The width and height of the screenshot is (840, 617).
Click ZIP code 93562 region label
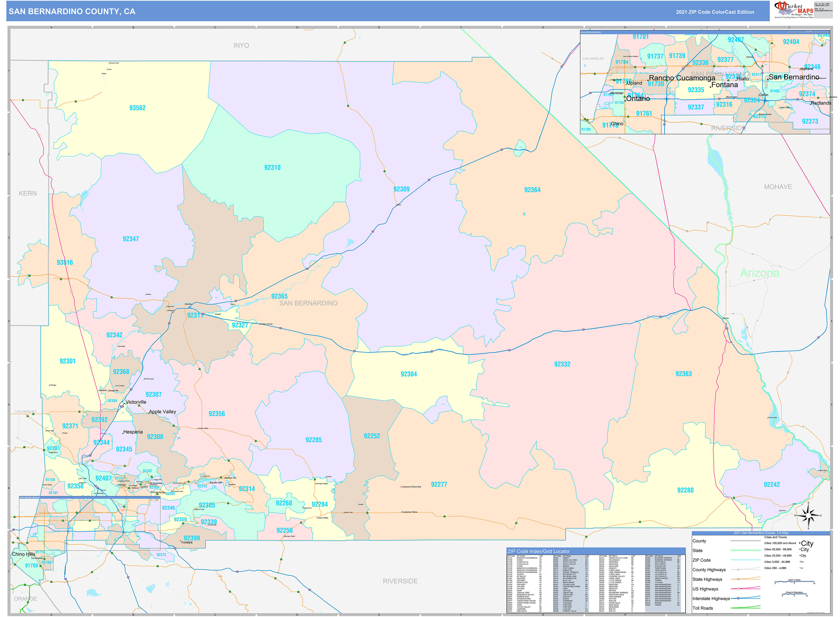tap(137, 108)
